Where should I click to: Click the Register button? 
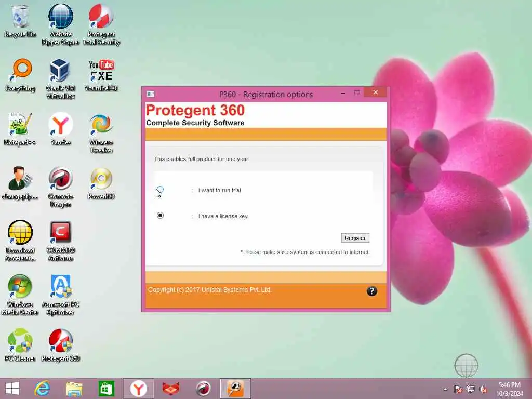[355, 238]
